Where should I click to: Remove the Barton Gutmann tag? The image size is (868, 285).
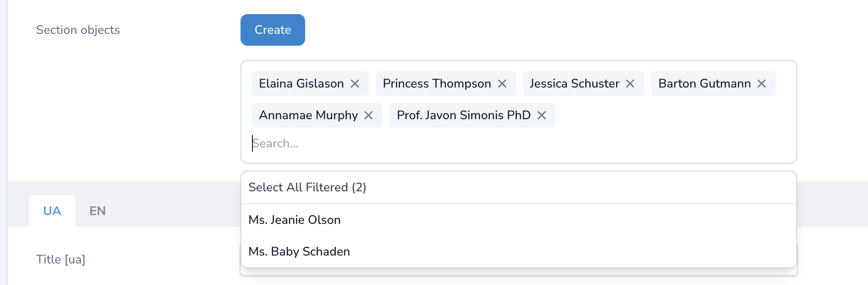pyautogui.click(x=762, y=84)
